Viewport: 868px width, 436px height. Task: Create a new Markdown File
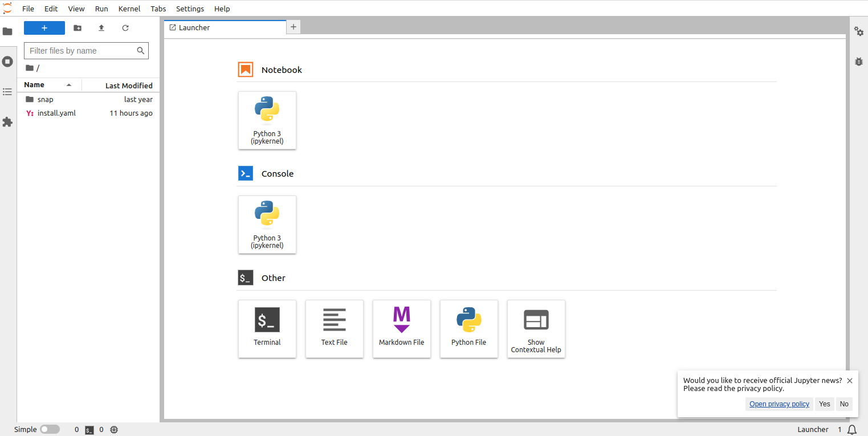[x=401, y=329]
